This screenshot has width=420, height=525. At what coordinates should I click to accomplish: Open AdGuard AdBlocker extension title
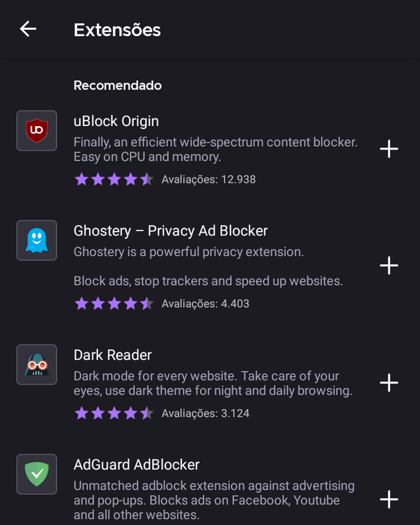pyautogui.click(x=137, y=465)
